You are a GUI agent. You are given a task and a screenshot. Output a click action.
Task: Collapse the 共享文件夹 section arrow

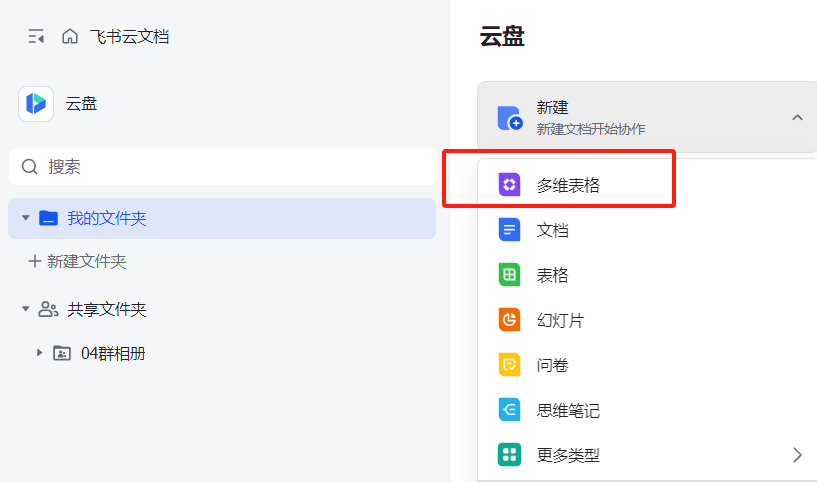click(25, 309)
